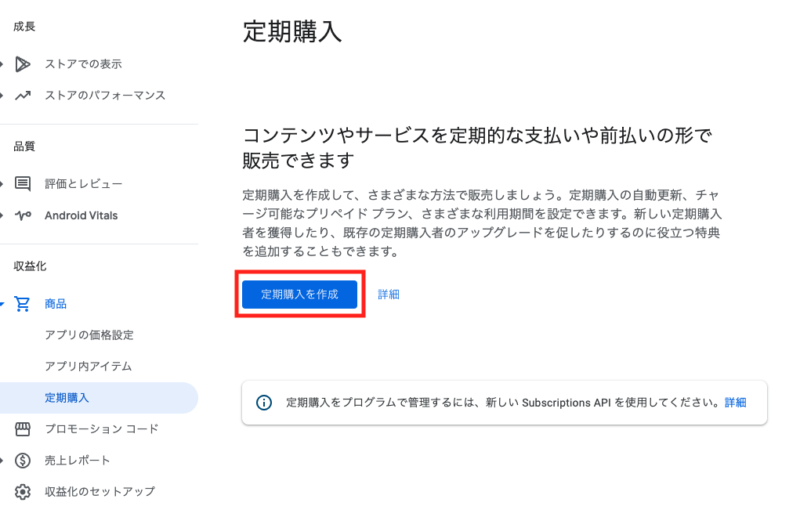This screenshot has height=517, width=800.
Task: Click the trend arrow icon for ストアのパフォーマンス
Action: click(23, 95)
